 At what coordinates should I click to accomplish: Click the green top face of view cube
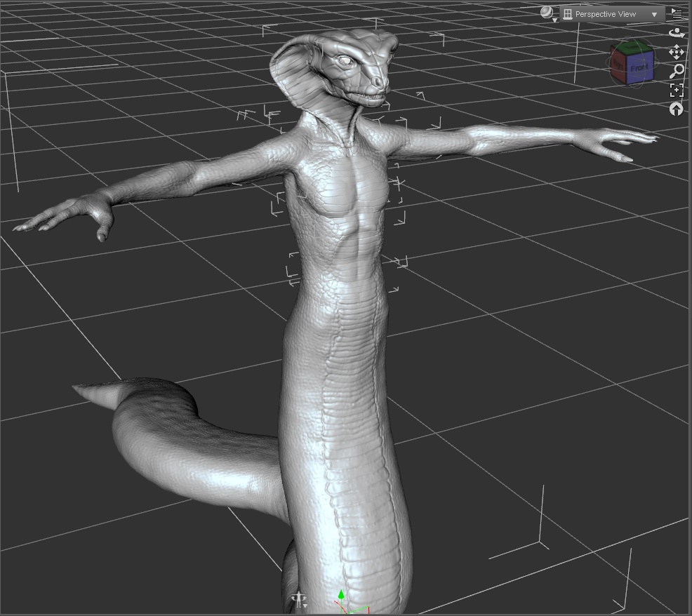[632, 46]
